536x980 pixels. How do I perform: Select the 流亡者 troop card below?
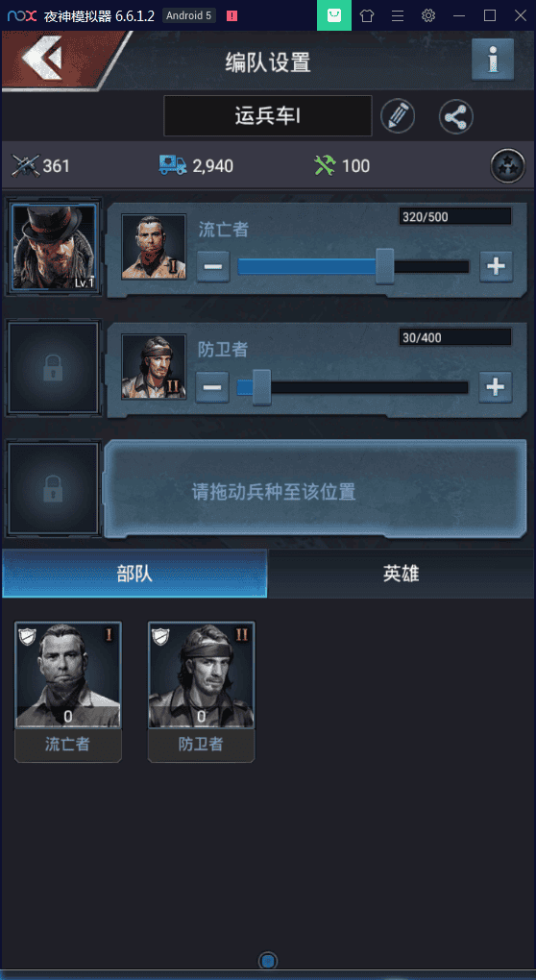pyautogui.click(x=68, y=691)
